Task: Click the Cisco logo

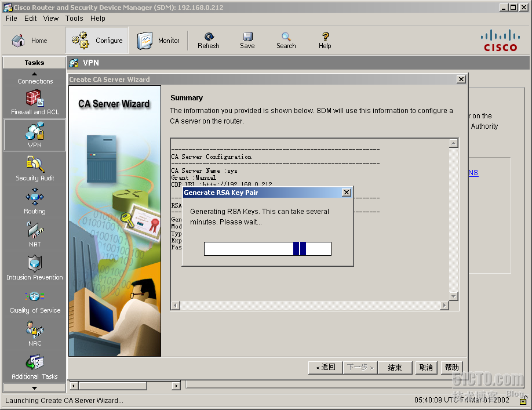Action: [x=501, y=41]
